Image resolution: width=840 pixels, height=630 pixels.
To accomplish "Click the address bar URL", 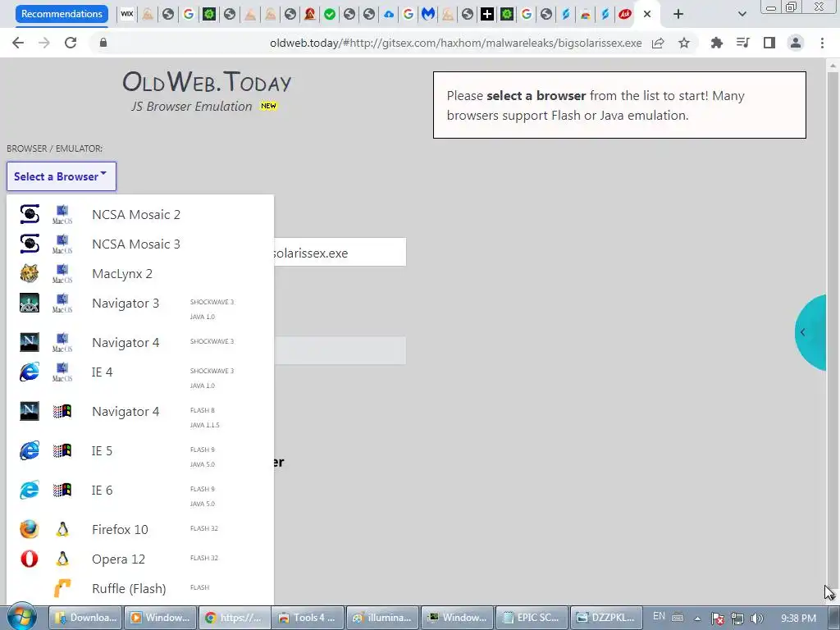I will point(455,43).
